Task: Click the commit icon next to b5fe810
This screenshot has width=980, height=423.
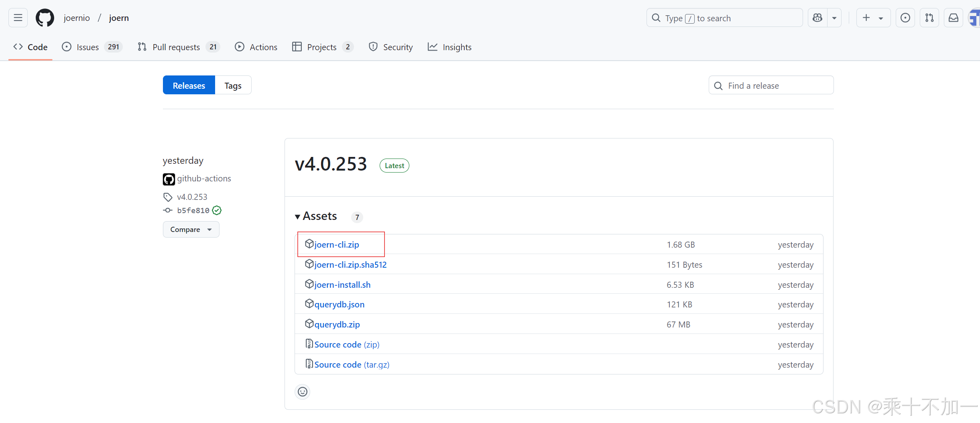Action: coord(168,210)
